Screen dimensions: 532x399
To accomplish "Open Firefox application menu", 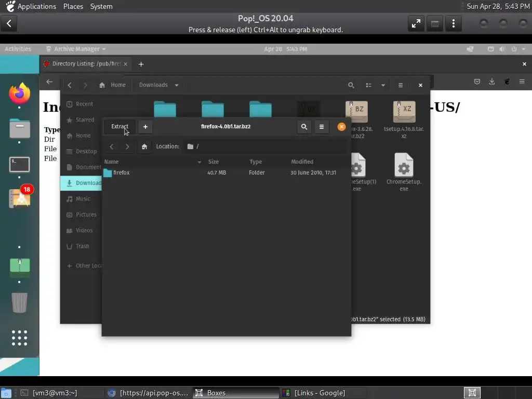I will click(522, 82).
